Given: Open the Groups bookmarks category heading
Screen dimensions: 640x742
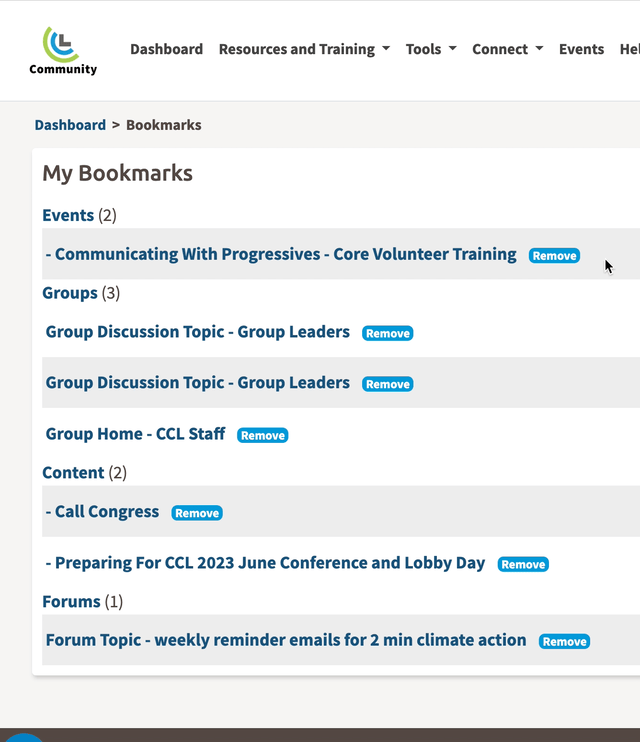Looking at the screenshot, I should pyautogui.click(x=70, y=293).
